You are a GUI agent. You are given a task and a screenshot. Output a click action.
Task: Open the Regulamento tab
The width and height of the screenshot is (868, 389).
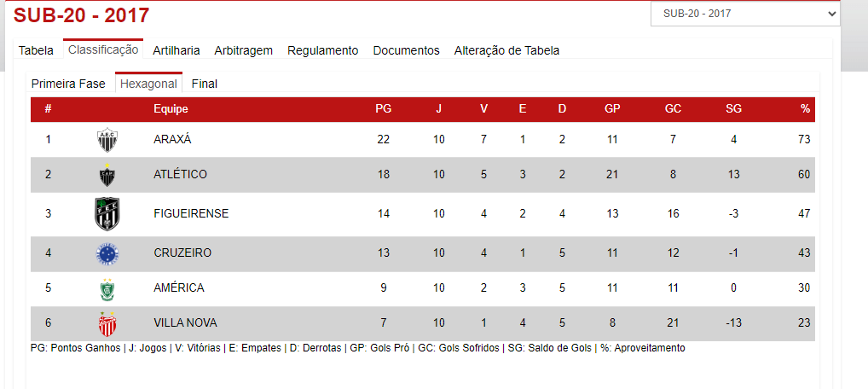322,50
